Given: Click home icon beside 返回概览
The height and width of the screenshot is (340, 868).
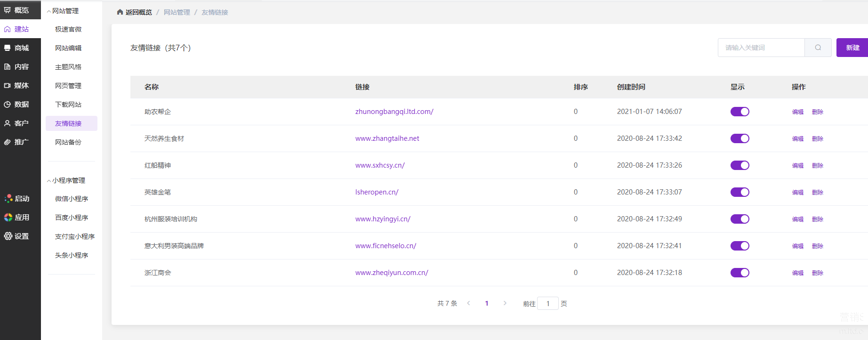Looking at the screenshot, I should tap(120, 12).
